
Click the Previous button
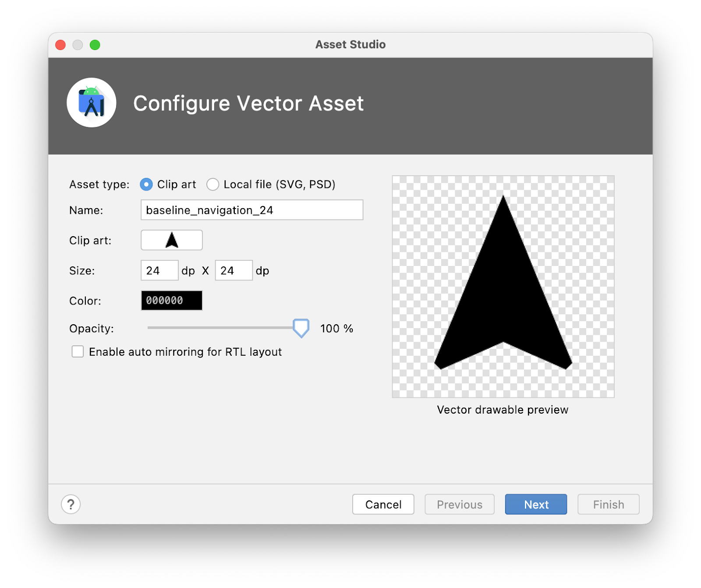(x=459, y=504)
